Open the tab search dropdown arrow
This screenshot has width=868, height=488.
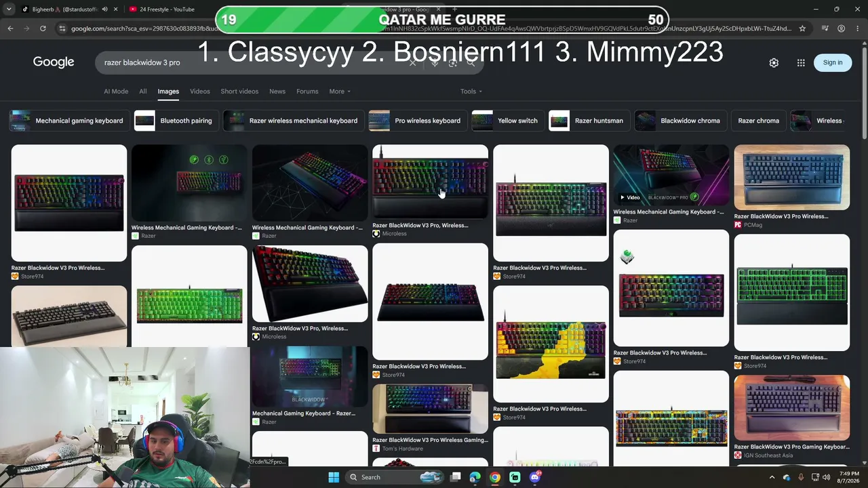pyautogui.click(x=9, y=9)
